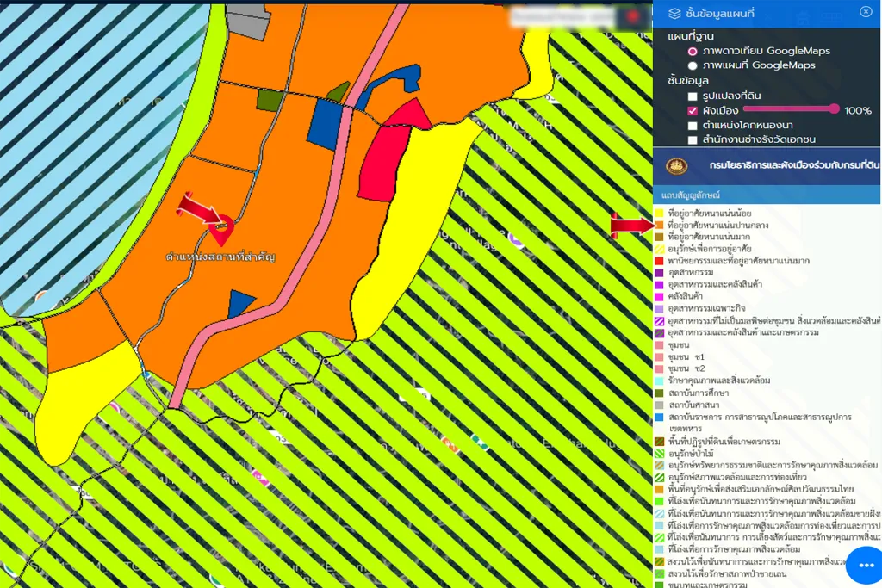882x588 pixels.
Task: Click pink swatch for ชุมชน
Action: point(659,345)
